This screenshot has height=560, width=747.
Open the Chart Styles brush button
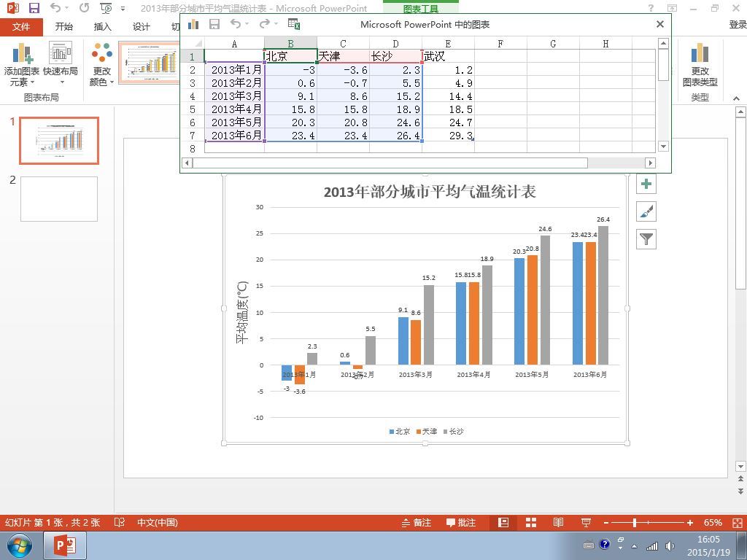(646, 211)
